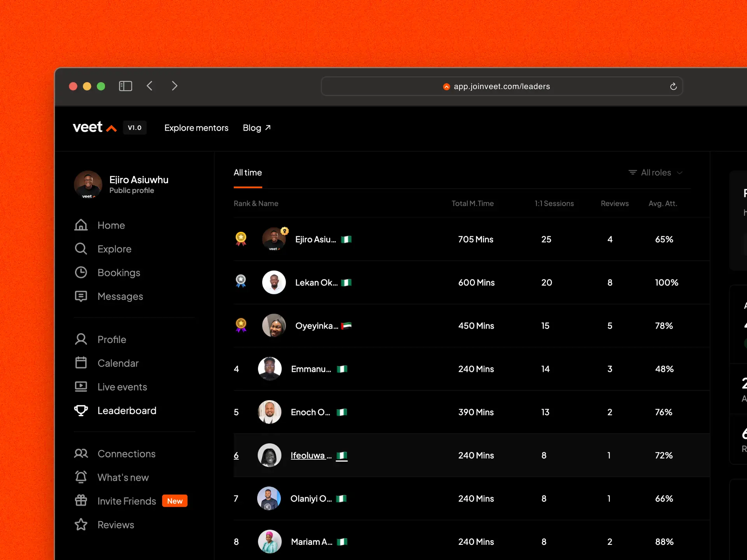
Task: Click the Leaderboard trophy icon
Action: pos(81,410)
